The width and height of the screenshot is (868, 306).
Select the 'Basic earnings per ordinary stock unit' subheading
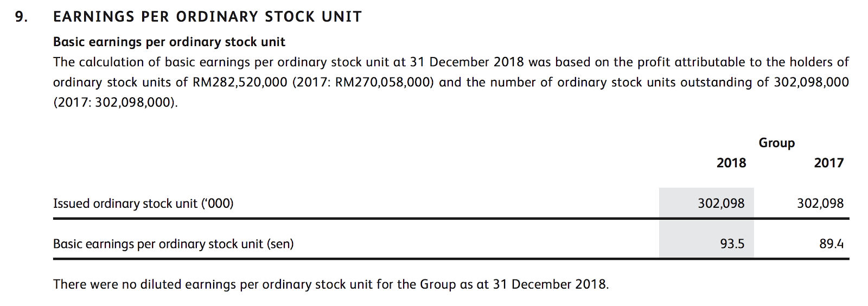point(169,42)
